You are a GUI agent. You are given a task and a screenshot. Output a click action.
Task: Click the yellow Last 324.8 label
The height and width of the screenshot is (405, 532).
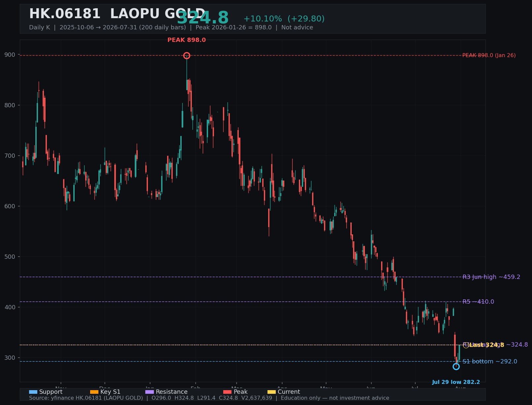[487, 345]
